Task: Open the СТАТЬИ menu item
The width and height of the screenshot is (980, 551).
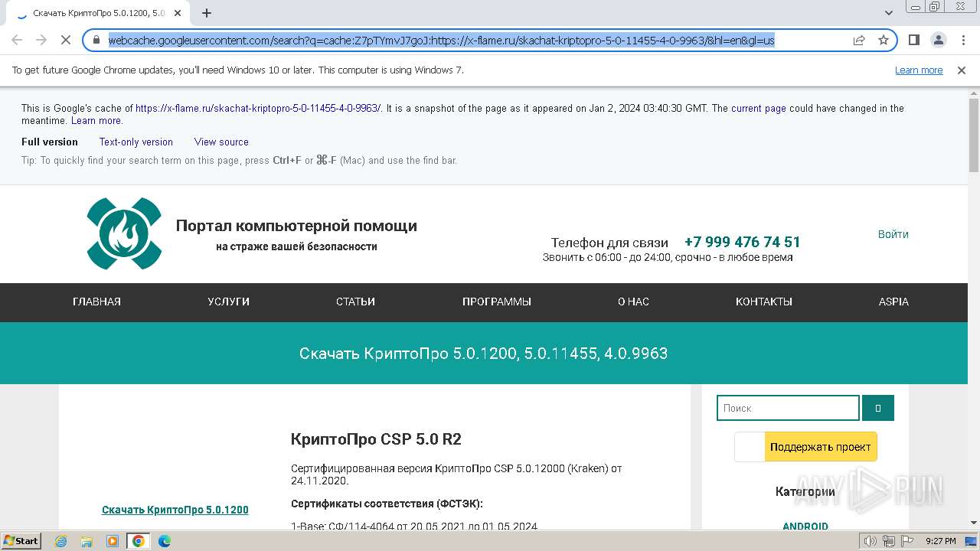Action: pos(355,302)
